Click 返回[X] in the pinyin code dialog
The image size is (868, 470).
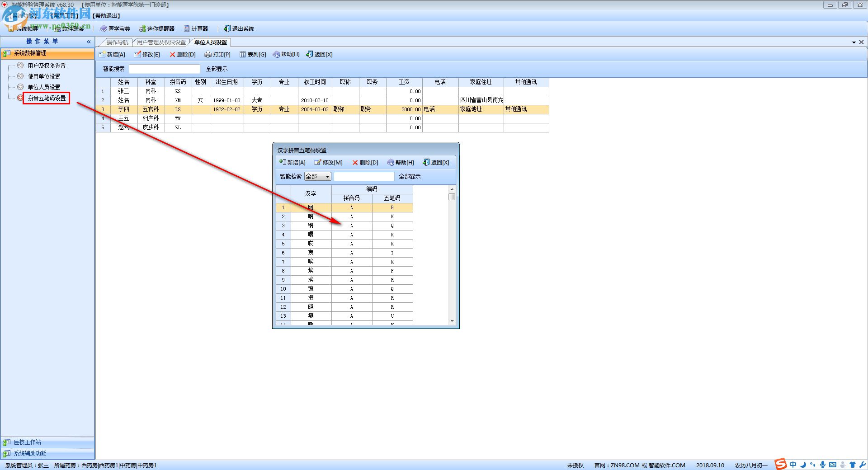click(x=436, y=163)
